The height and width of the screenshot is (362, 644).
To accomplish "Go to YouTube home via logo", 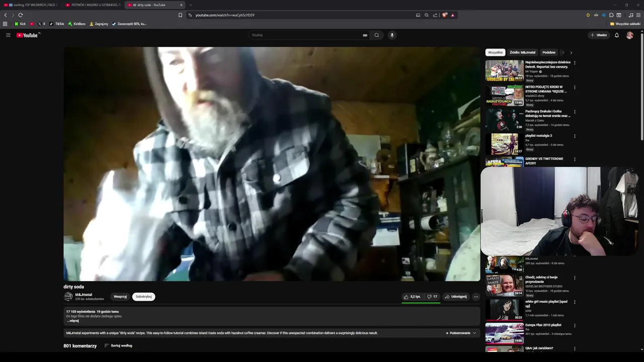I will pyautogui.click(x=28, y=35).
